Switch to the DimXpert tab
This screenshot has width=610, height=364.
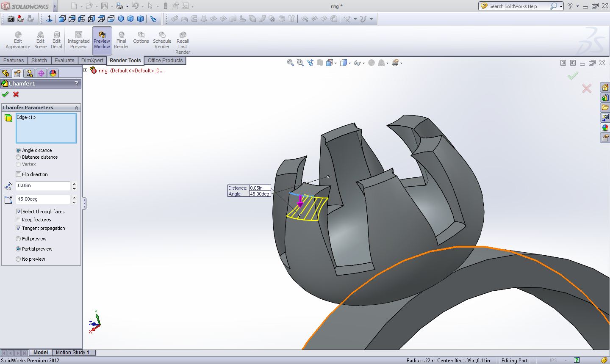(92, 61)
